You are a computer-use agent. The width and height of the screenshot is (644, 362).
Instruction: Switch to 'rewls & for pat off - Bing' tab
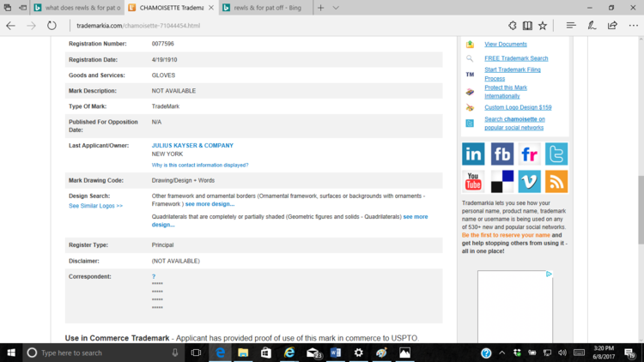[265, 8]
